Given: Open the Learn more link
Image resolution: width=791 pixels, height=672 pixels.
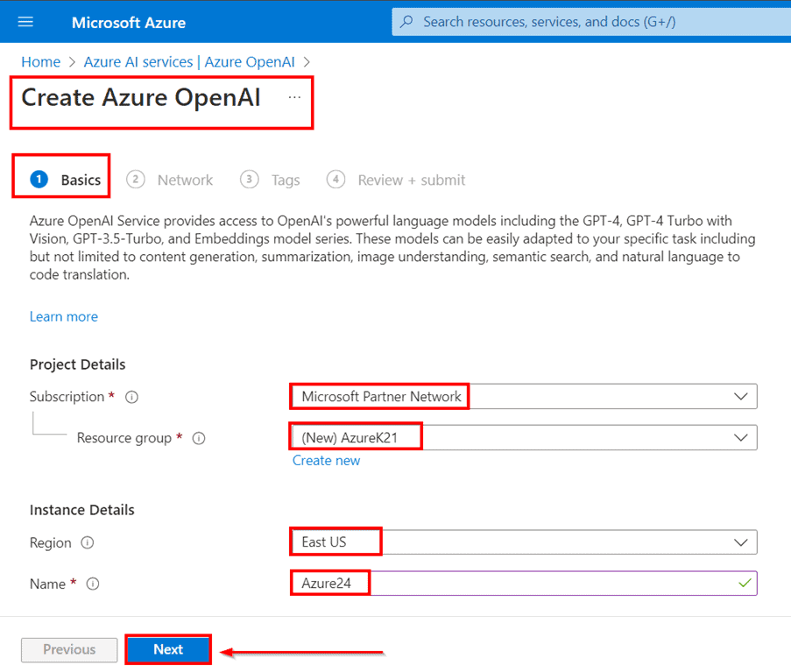Looking at the screenshot, I should coord(64,316).
